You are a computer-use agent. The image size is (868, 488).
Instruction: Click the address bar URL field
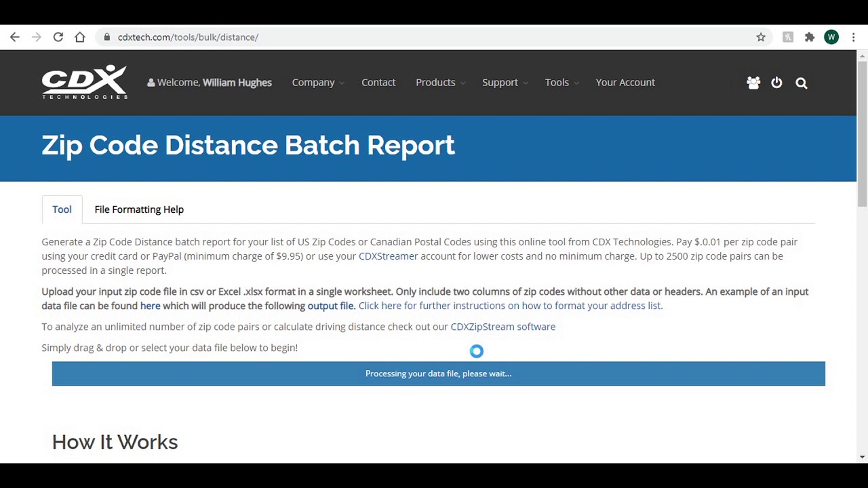pyautogui.click(x=434, y=37)
